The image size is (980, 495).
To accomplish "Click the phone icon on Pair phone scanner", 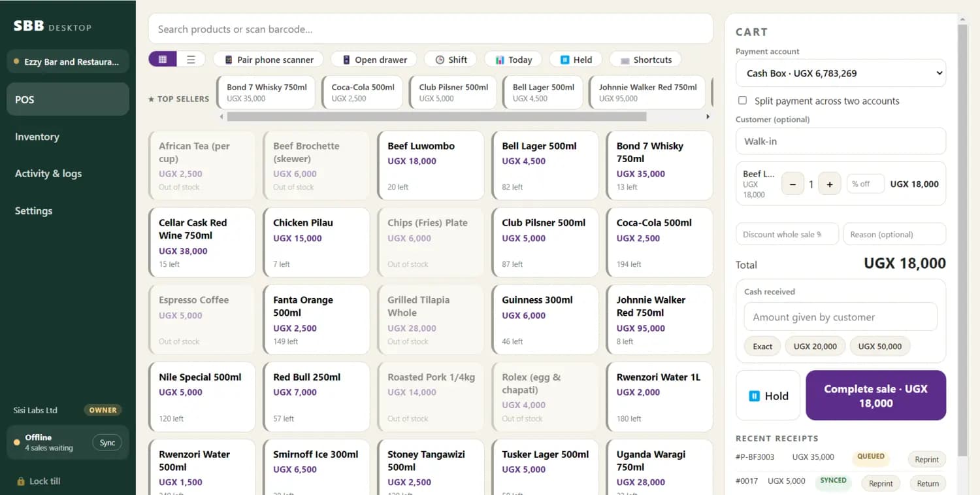I will point(229,60).
